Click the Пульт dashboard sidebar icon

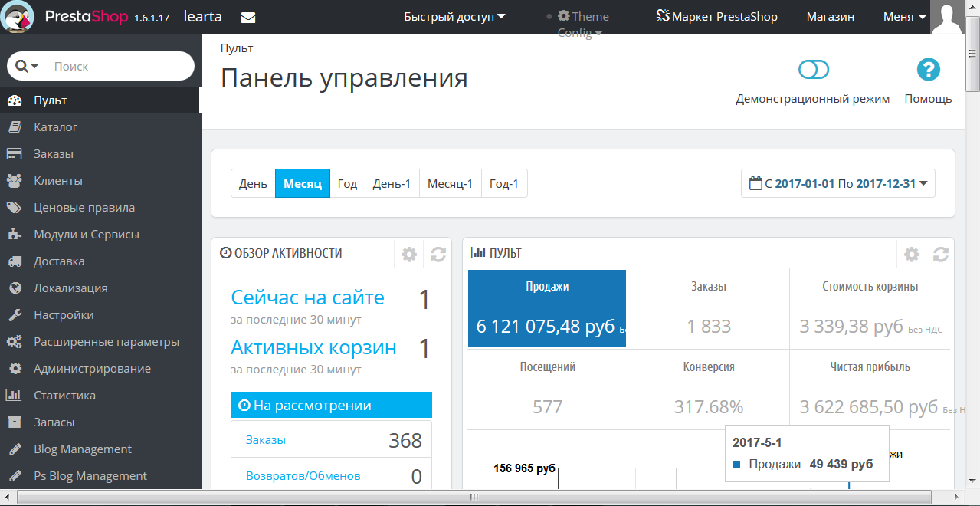coord(14,100)
